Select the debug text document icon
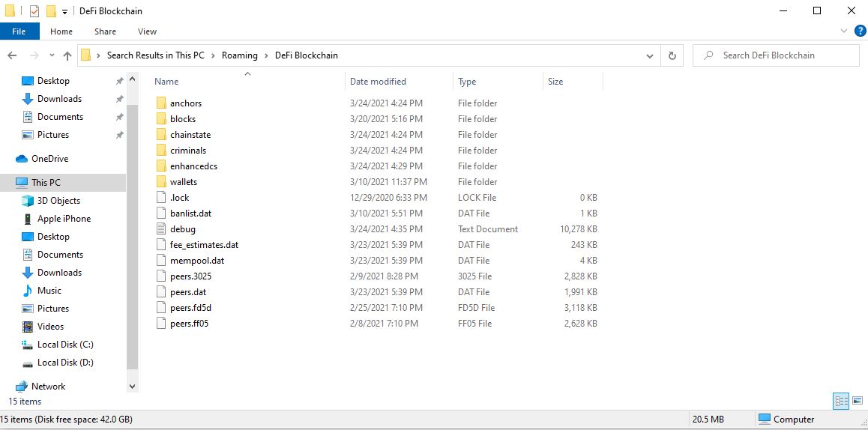This screenshot has height=430, width=868. click(x=161, y=228)
